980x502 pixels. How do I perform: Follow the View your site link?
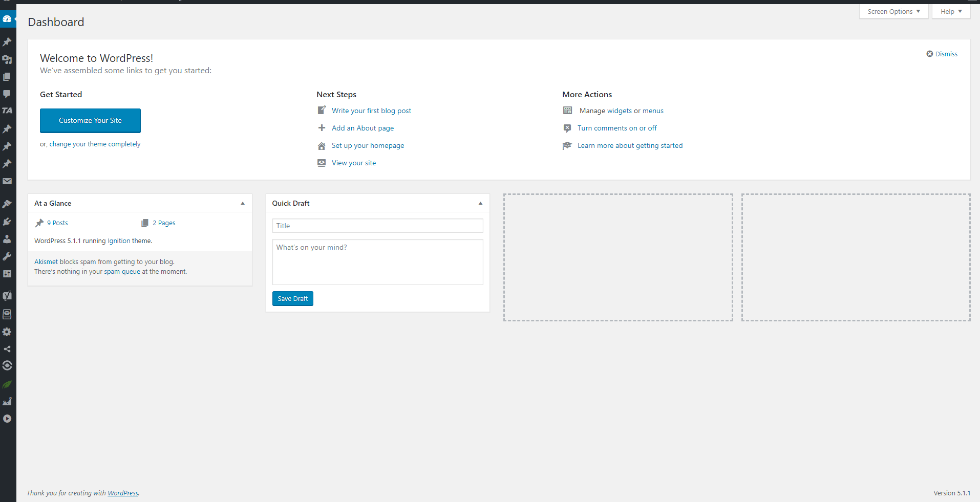tap(354, 163)
